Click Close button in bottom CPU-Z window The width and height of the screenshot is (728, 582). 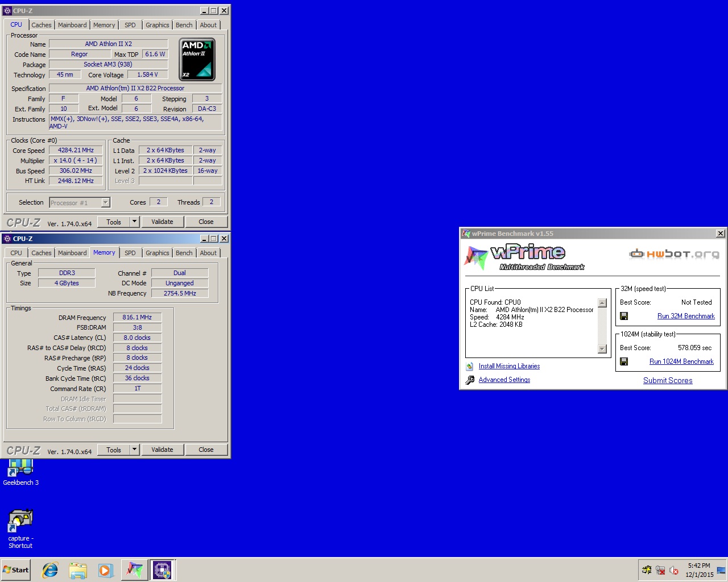point(206,450)
